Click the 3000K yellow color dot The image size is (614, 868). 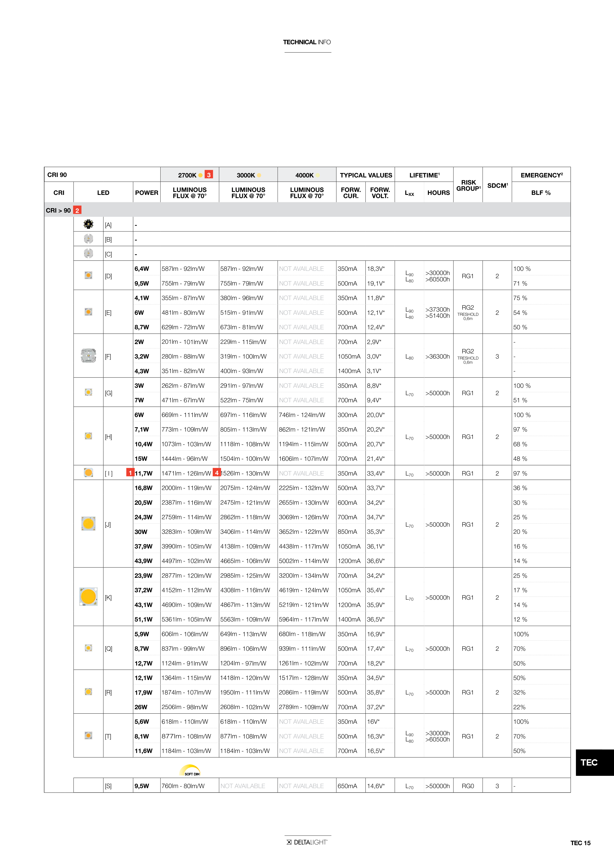[259, 175]
